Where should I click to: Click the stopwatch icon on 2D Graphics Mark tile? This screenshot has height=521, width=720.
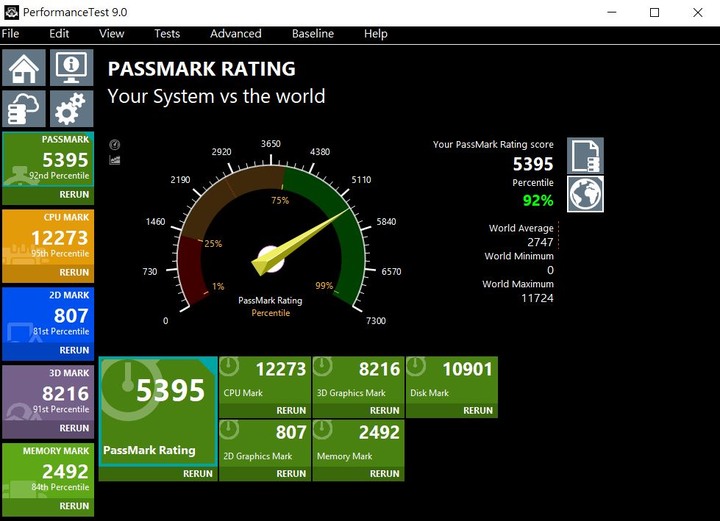tap(230, 429)
